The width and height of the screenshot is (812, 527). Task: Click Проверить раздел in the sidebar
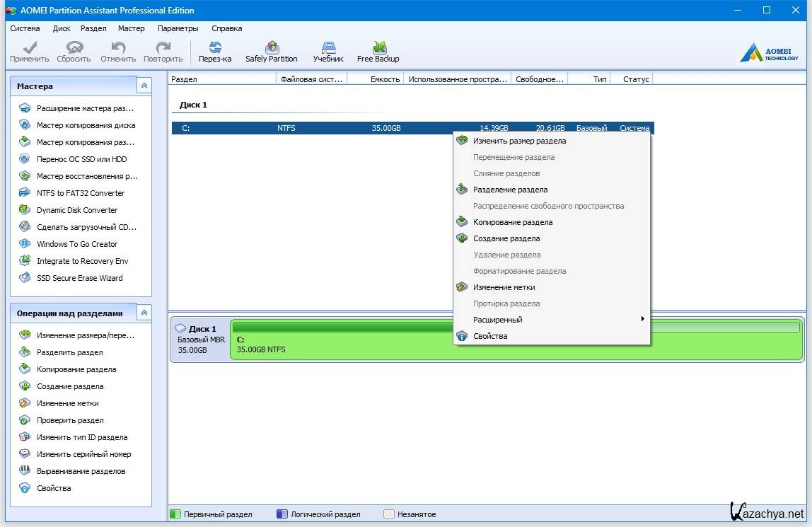pyautogui.click(x=70, y=420)
